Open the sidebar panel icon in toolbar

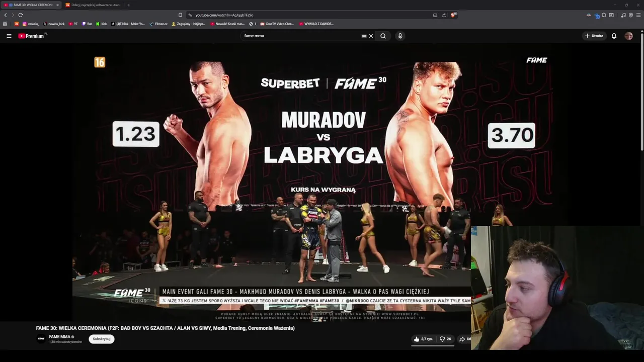611,15
